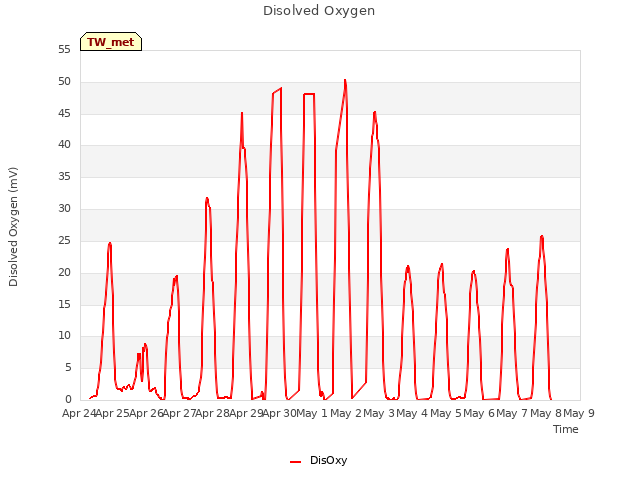Click the TW_met label box

tap(111, 42)
